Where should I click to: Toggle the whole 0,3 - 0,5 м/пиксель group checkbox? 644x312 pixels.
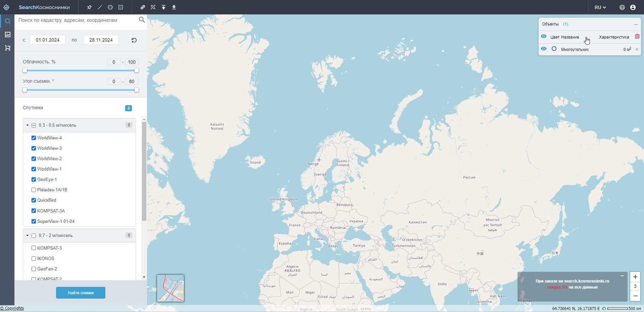point(34,125)
